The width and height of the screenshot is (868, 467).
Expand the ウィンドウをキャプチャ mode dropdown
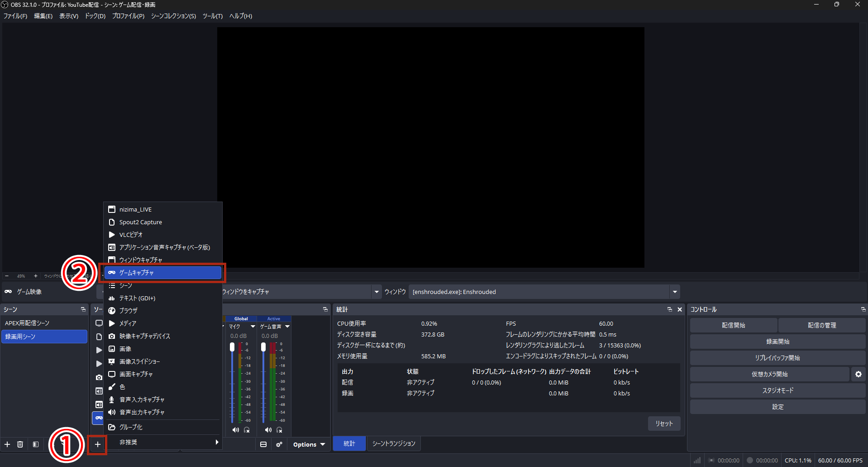377,292
